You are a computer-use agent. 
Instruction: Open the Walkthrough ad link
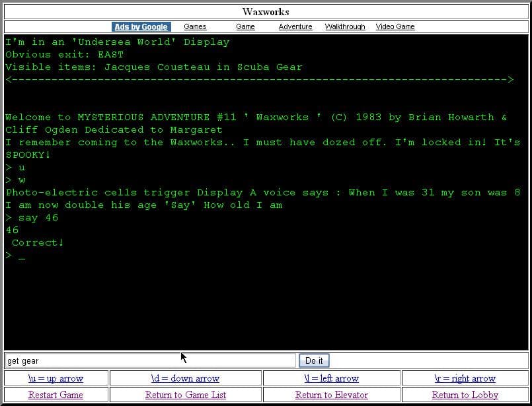coord(345,27)
